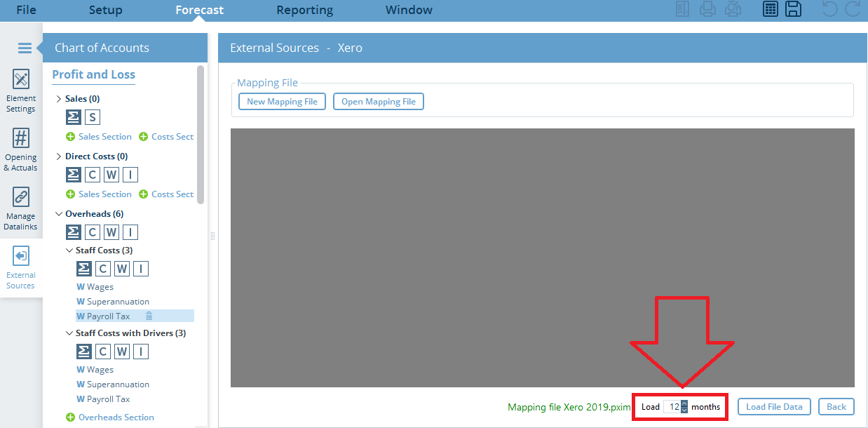
Task: Increase months with stepper up arrow
Action: pos(684,403)
